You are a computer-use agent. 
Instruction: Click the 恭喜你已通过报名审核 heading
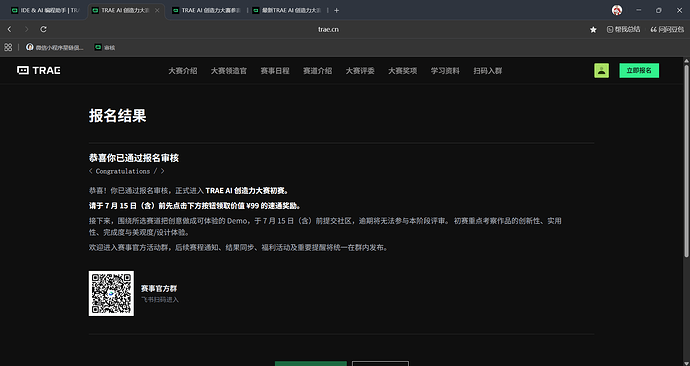click(134, 158)
